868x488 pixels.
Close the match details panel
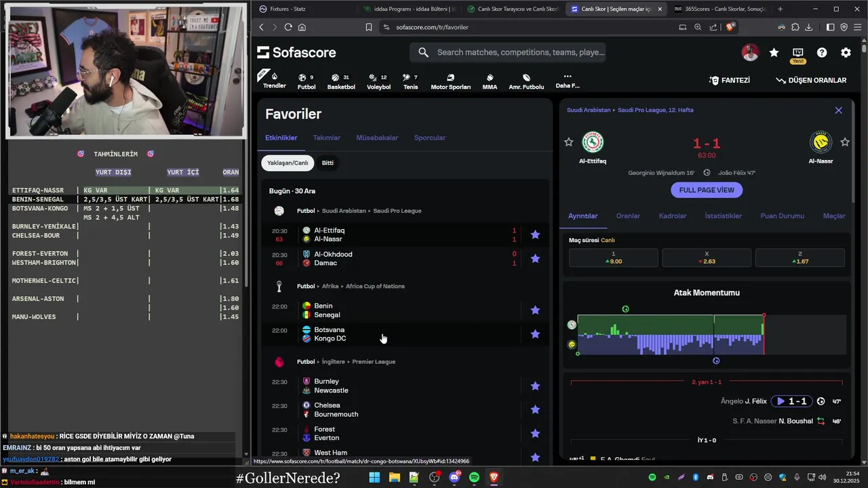tap(839, 110)
